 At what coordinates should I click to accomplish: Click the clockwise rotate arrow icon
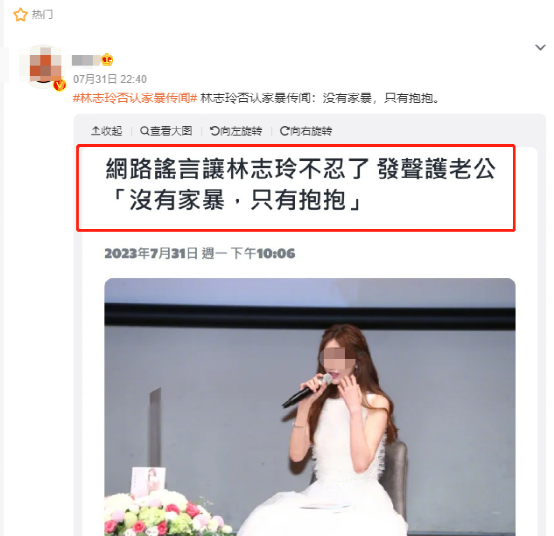tap(285, 131)
